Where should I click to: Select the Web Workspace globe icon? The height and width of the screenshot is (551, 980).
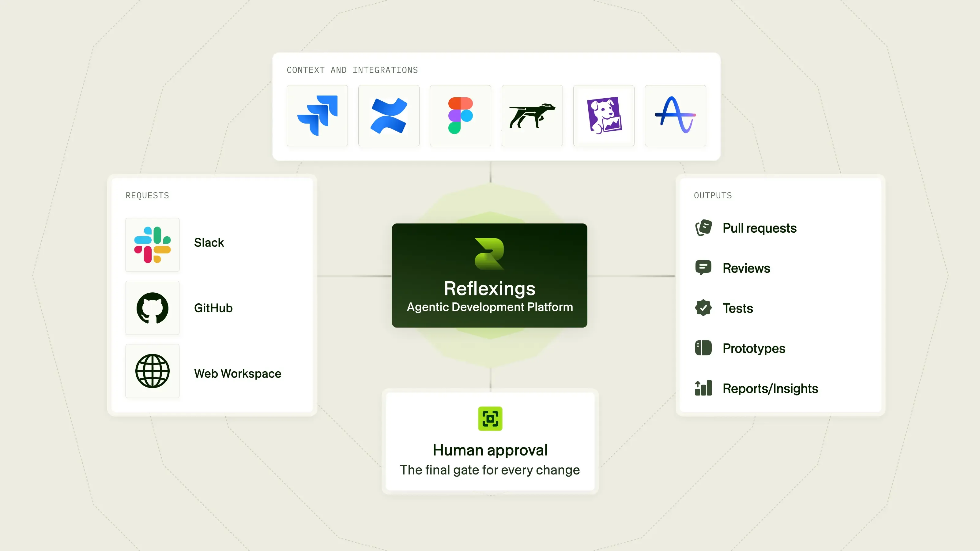[153, 371]
